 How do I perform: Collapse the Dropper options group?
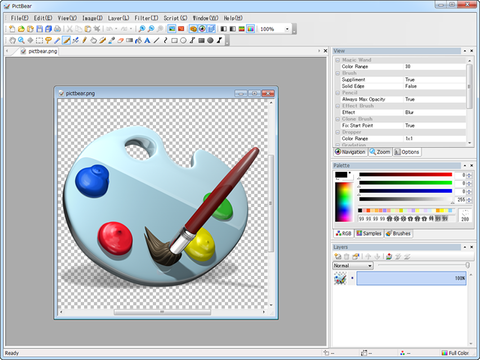338,132
